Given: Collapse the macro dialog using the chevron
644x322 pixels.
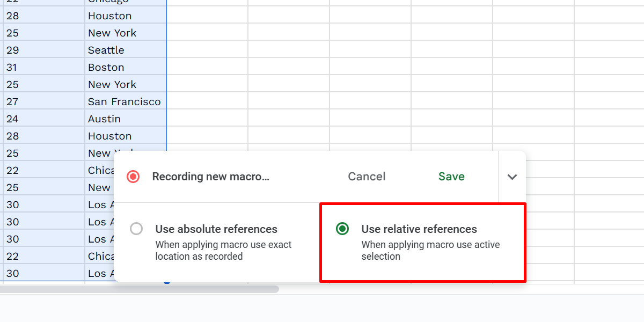Looking at the screenshot, I should (x=512, y=176).
